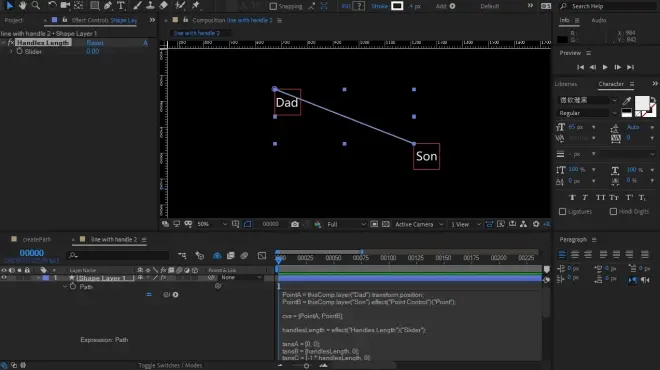Switch to the Libraries tab
This screenshot has width=660, height=370.
tap(566, 84)
